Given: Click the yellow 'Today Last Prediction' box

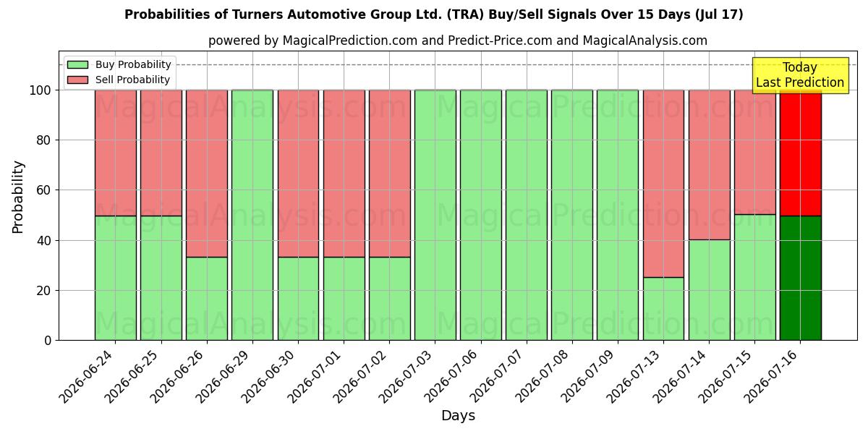Looking at the screenshot, I should [x=800, y=75].
